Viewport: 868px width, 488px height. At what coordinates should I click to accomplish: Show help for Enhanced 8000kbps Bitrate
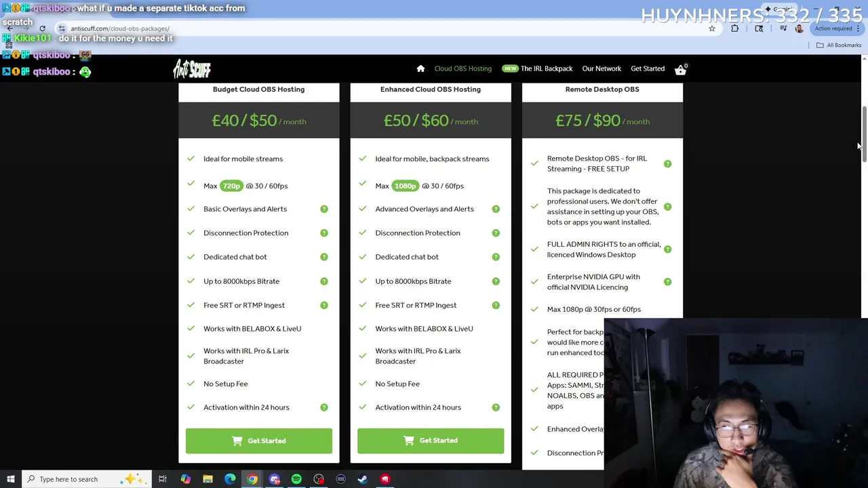496,281
